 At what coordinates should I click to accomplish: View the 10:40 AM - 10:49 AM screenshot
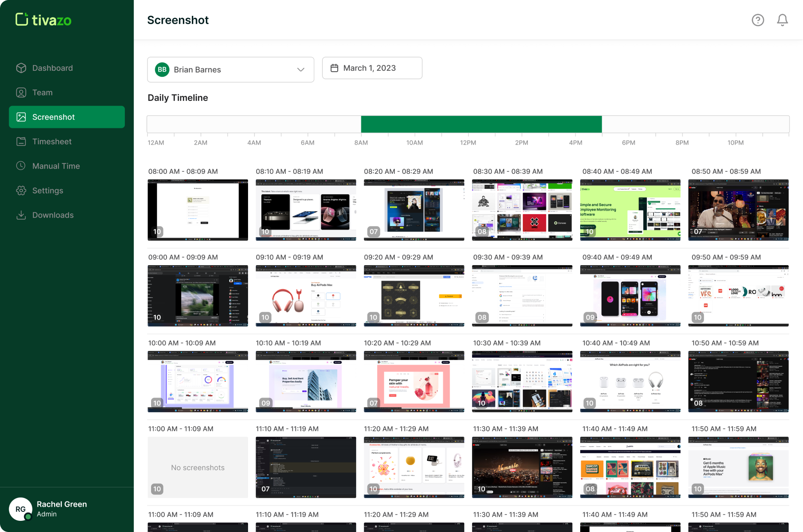tap(630, 381)
